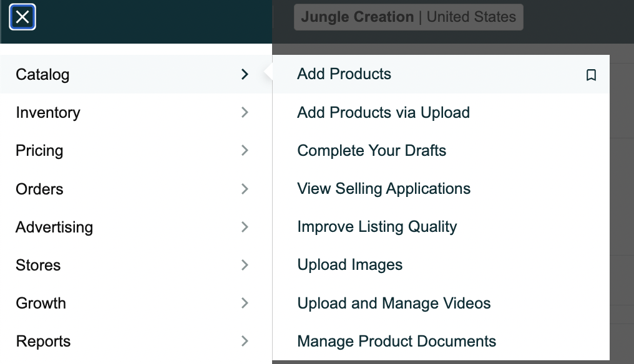Open Upload and Manage Videos
634x364 pixels.
[x=394, y=303]
